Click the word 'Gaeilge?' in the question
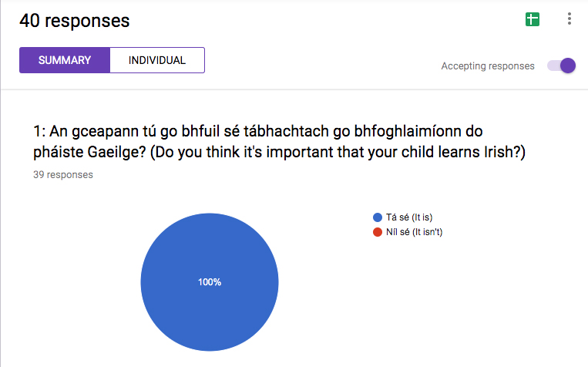588x367 pixels. pos(116,153)
